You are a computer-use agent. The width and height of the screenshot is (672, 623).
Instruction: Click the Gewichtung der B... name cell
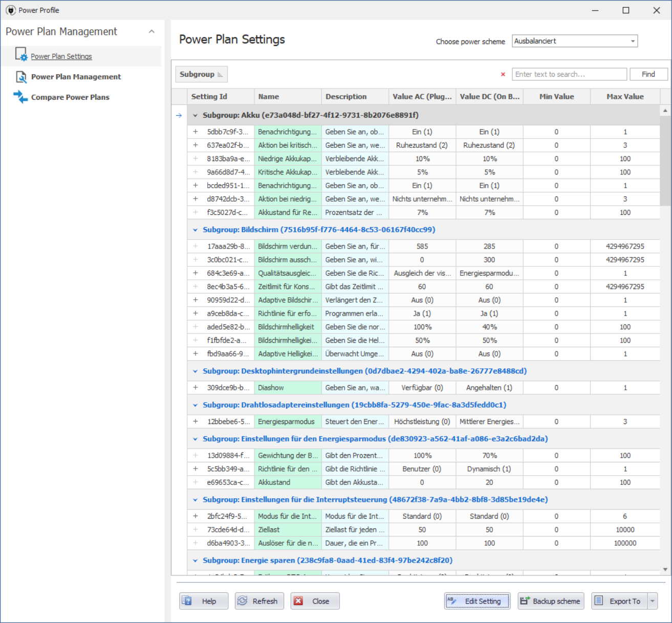(x=288, y=456)
